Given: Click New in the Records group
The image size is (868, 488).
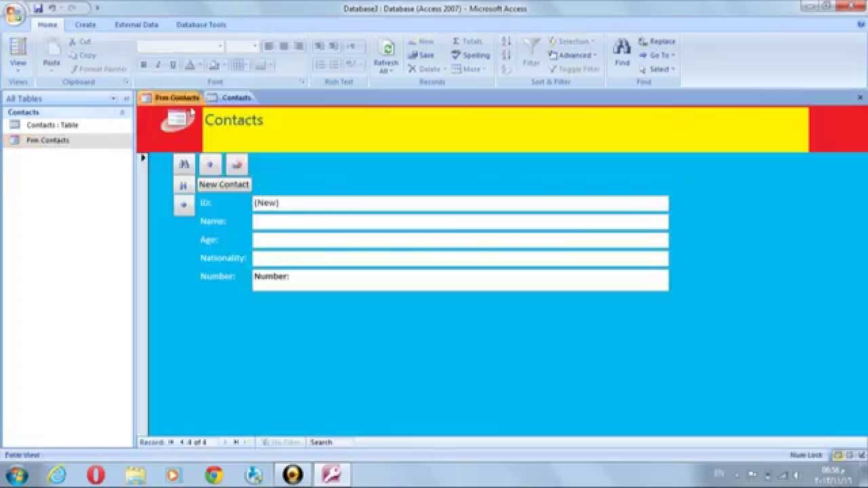Looking at the screenshot, I should coord(421,41).
